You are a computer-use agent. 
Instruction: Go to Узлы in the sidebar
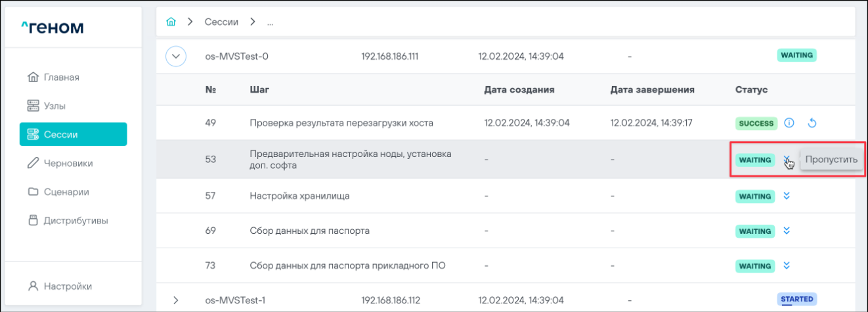(x=54, y=106)
